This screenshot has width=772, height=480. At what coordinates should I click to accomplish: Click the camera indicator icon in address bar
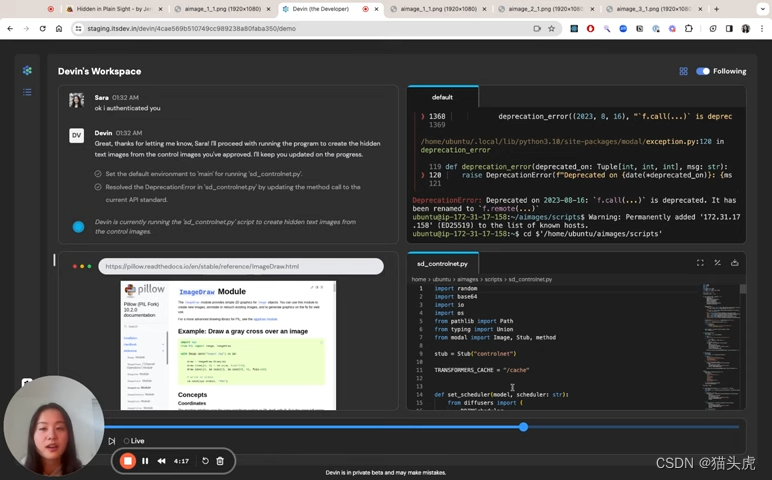point(537,29)
